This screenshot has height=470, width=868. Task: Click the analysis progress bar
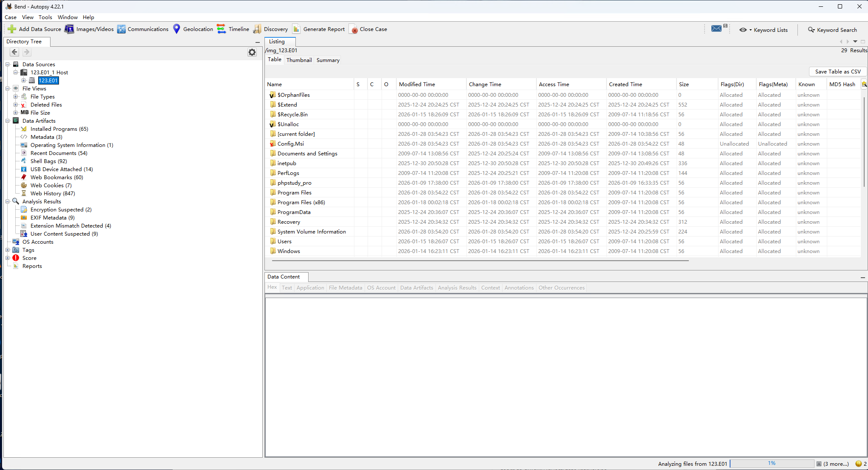[771, 463]
